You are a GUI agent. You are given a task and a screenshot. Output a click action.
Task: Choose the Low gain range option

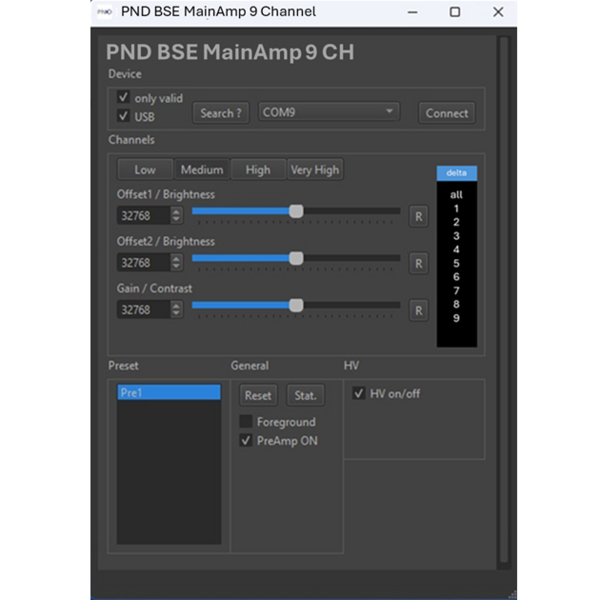pos(145,170)
